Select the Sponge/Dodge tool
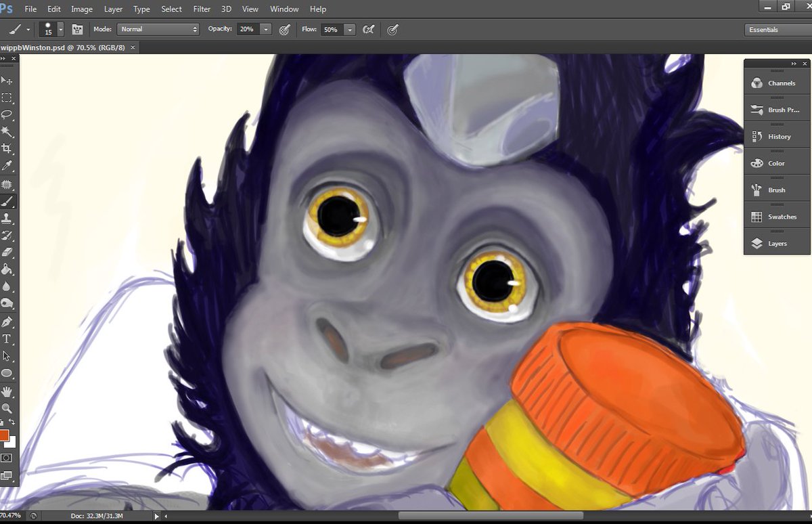 pyautogui.click(x=7, y=303)
